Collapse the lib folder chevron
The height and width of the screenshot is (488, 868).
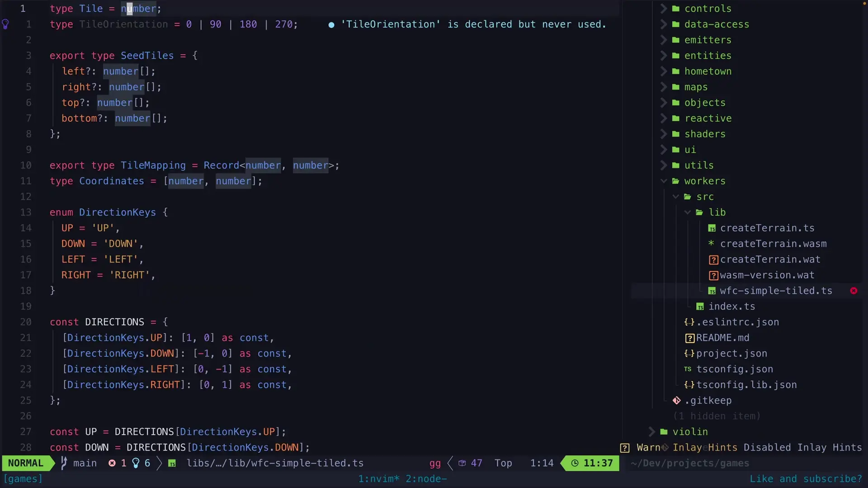coord(688,212)
